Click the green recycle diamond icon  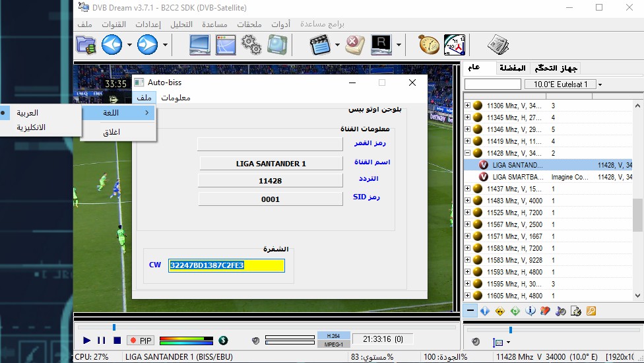pos(515,311)
